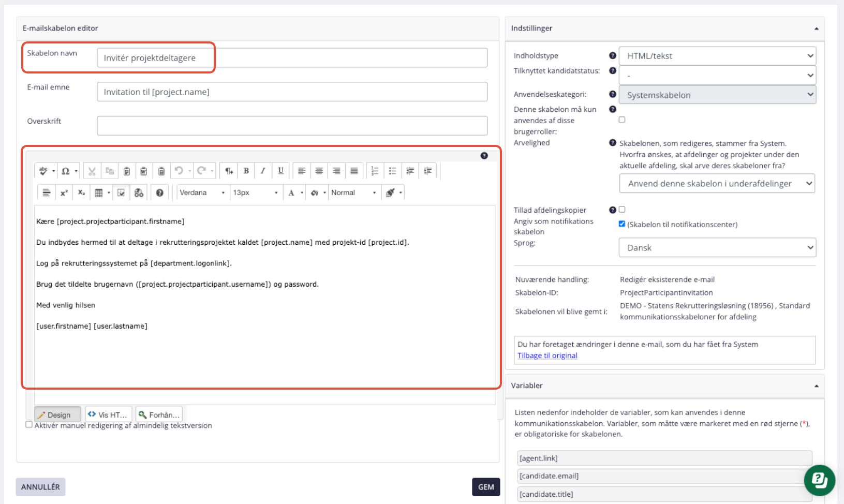Image resolution: width=844 pixels, height=504 pixels.
Task: Center align the text
Action: tap(319, 171)
